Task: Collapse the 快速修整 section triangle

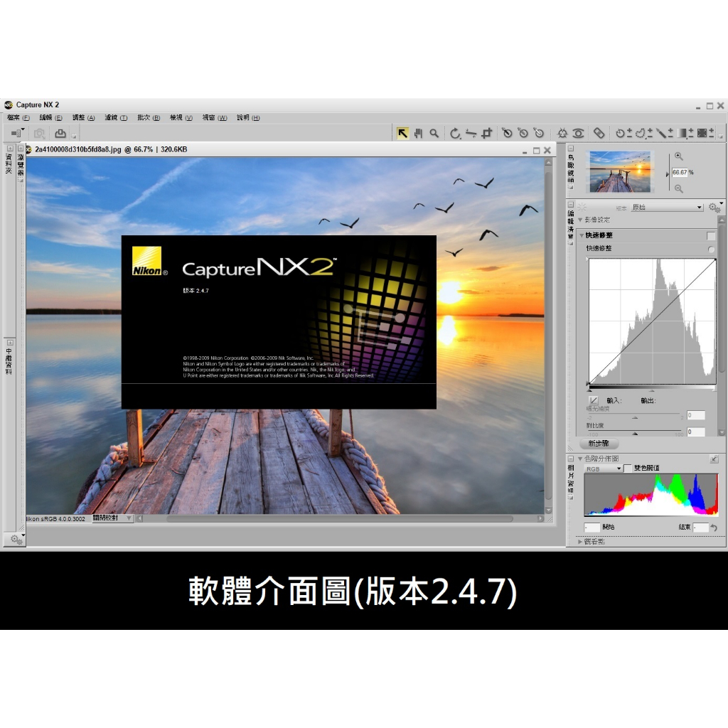Action: pos(582,235)
